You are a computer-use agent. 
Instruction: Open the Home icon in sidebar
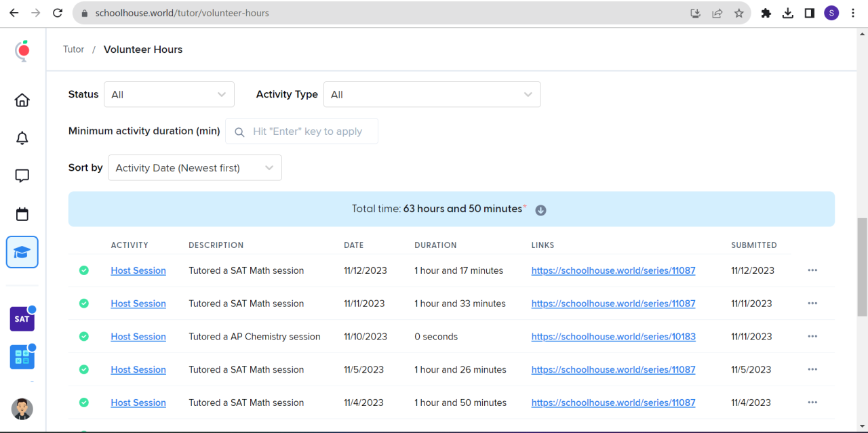coord(22,100)
